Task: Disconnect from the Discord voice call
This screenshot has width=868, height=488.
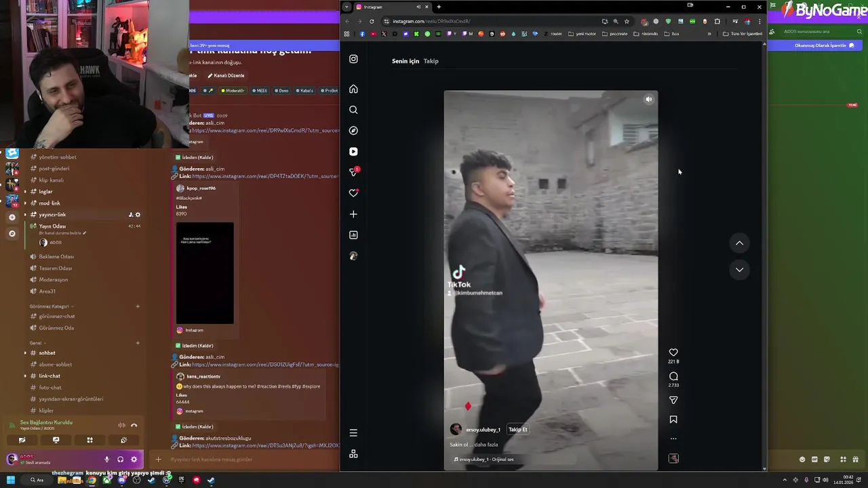Action: 134,426
